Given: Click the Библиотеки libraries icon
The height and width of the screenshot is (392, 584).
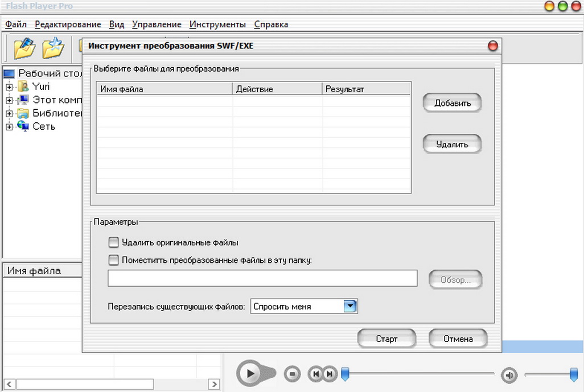Looking at the screenshot, I should tap(23, 113).
